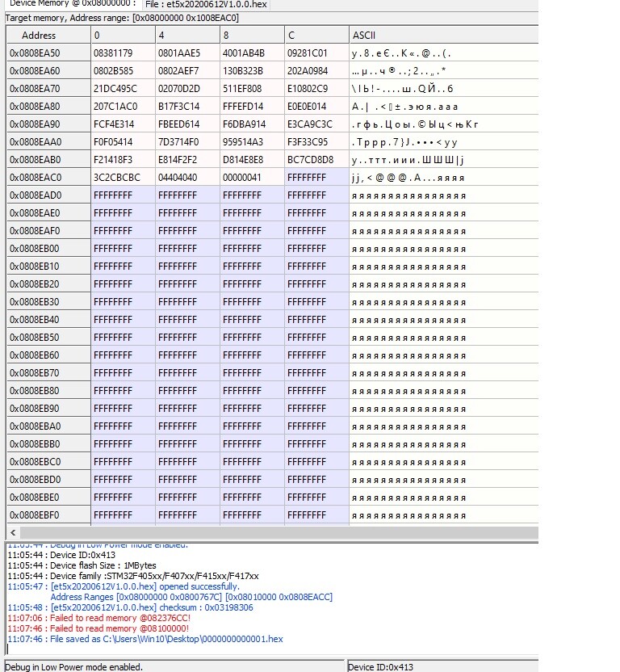This screenshot has height=672, width=620.
Task: Select address row 0x0808EBF0
Action: [48, 515]
